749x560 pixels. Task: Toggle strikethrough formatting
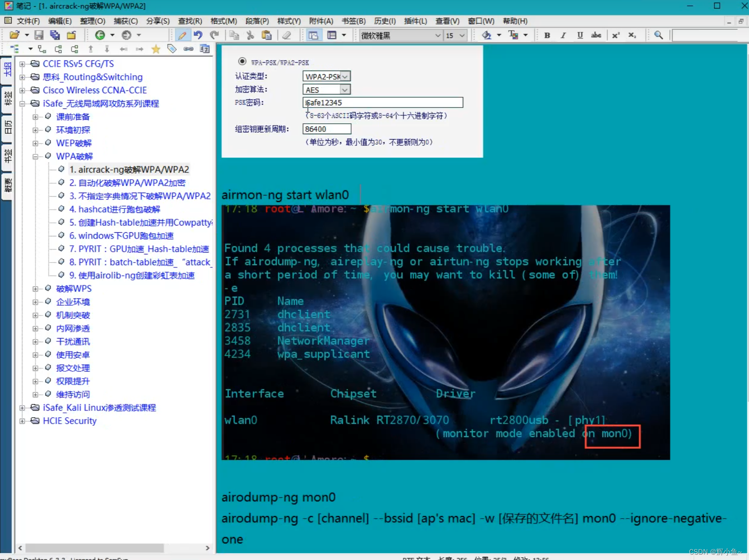click(596, 35)
